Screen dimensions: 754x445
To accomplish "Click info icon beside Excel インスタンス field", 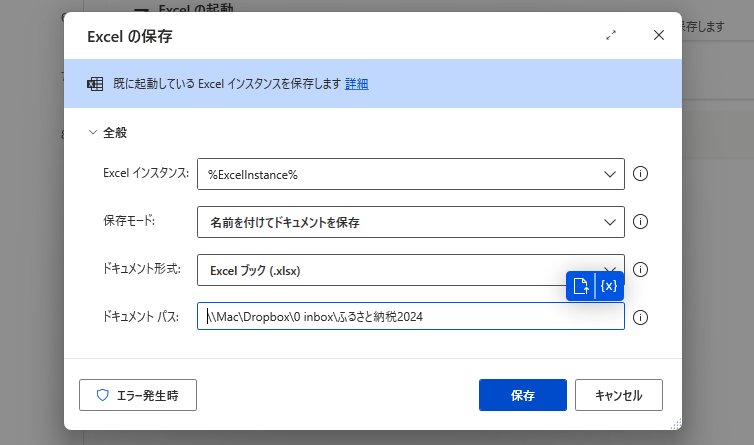I will (x=640, y=174).
